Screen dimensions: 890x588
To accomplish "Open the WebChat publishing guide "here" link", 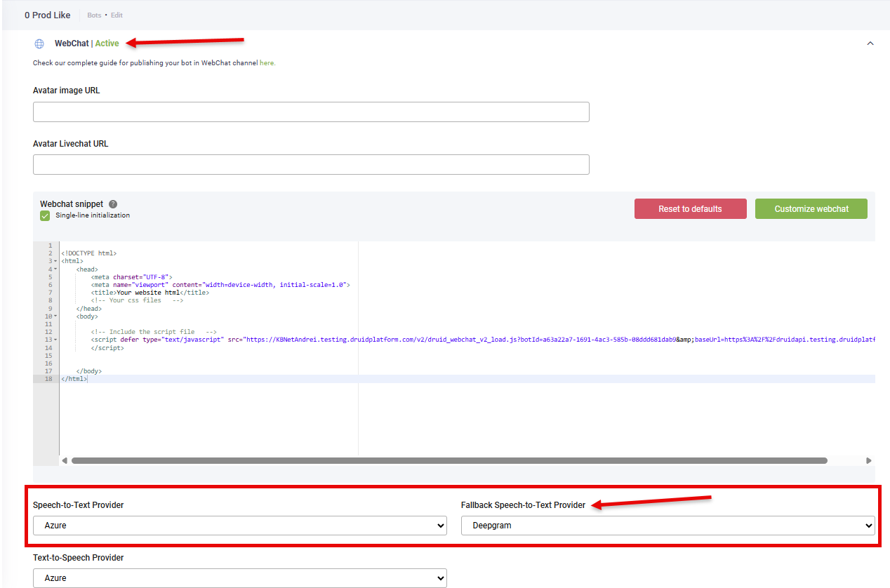I will click(267, 63).
